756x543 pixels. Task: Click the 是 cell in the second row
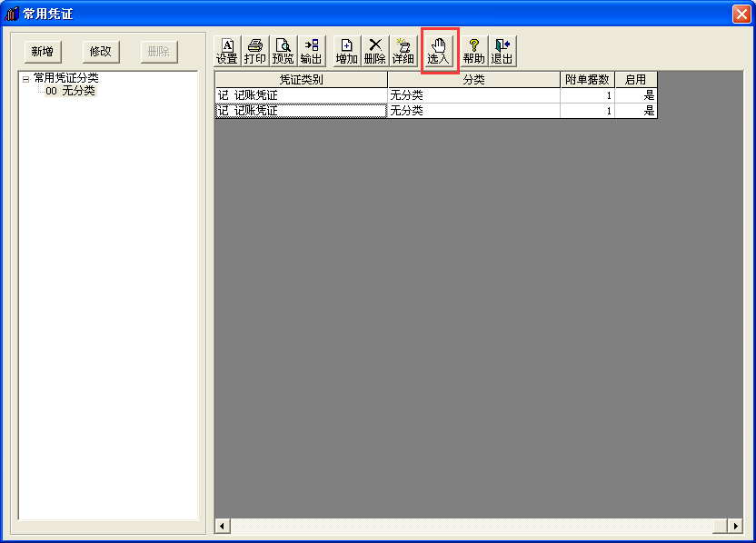coord(635,111)
